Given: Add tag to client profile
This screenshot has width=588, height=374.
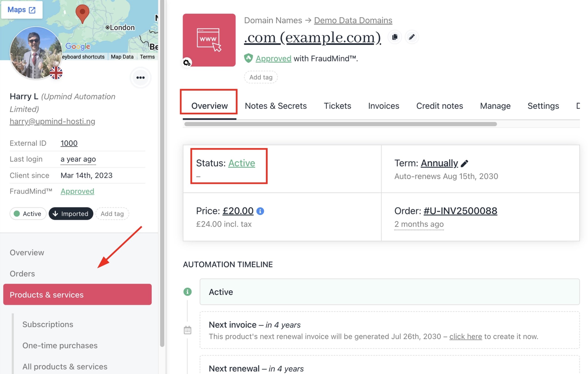Looking at the screenshot, I should (112, 214).
